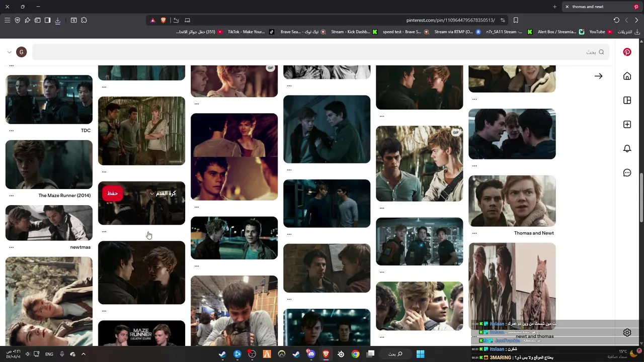Screen dimensions: 644x362
Task: Open the 'newtmas' pin thumbnail
Action: coord(49,223)
